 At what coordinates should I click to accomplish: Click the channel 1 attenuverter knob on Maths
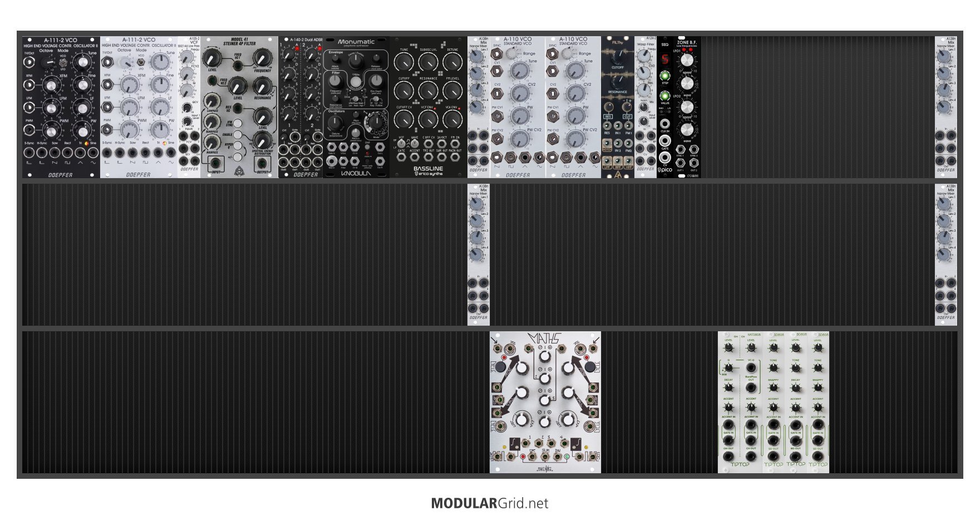(545, 357)
